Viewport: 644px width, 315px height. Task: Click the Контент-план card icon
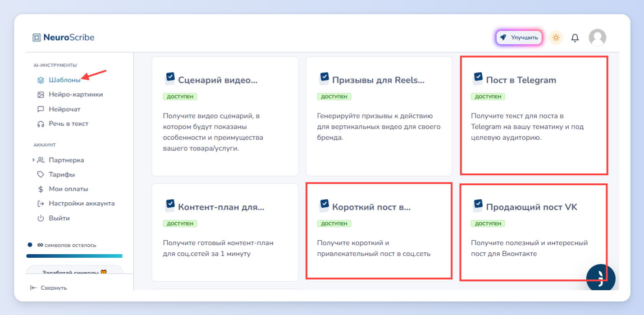click(x=170, y=205)
